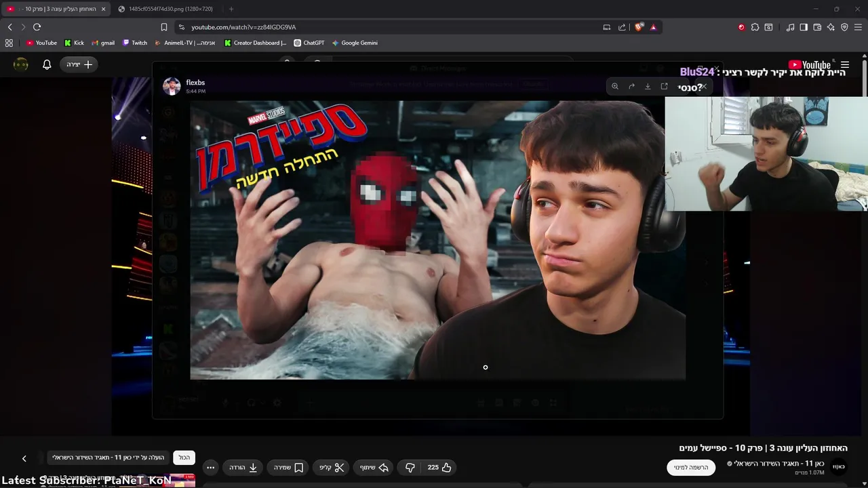Install the site as app icon

coord(606,27)
